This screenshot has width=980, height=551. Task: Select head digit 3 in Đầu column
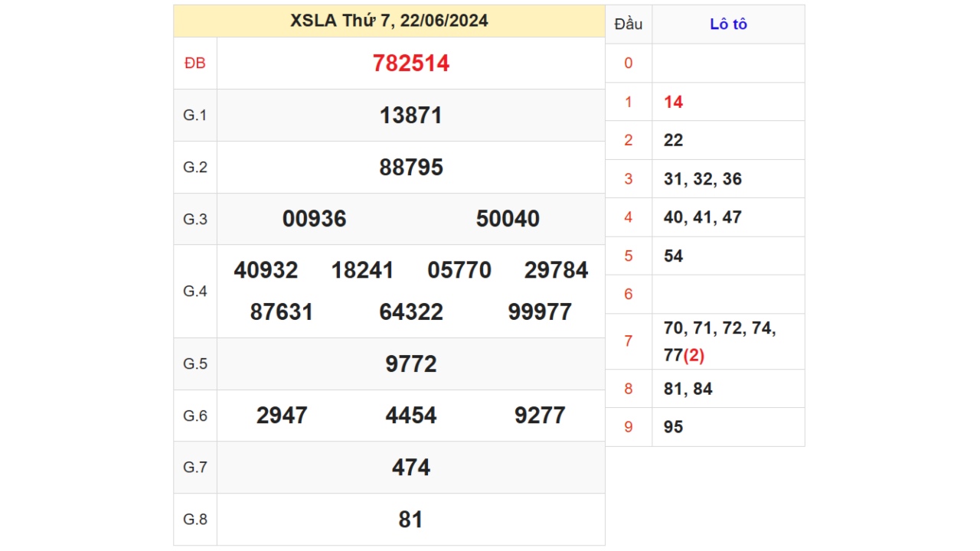click(x=629, y=179)
